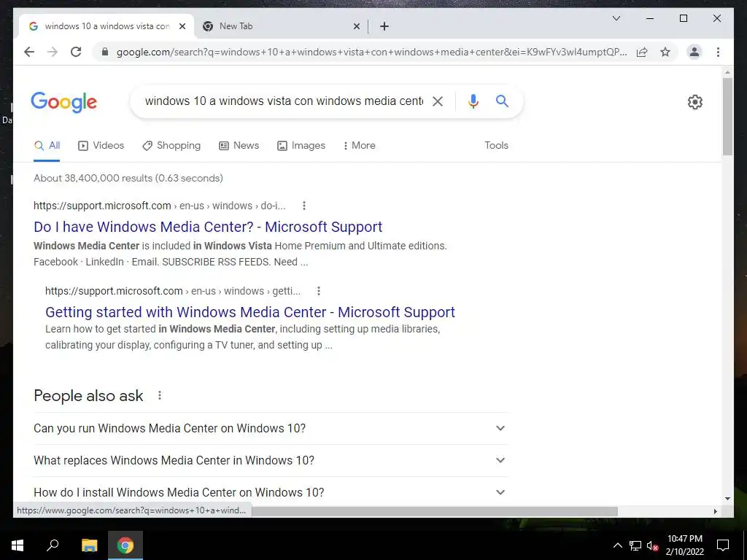Expand "Can you run Windows Media Center" question
The image size is (747, 560).
tap(271, 428)
